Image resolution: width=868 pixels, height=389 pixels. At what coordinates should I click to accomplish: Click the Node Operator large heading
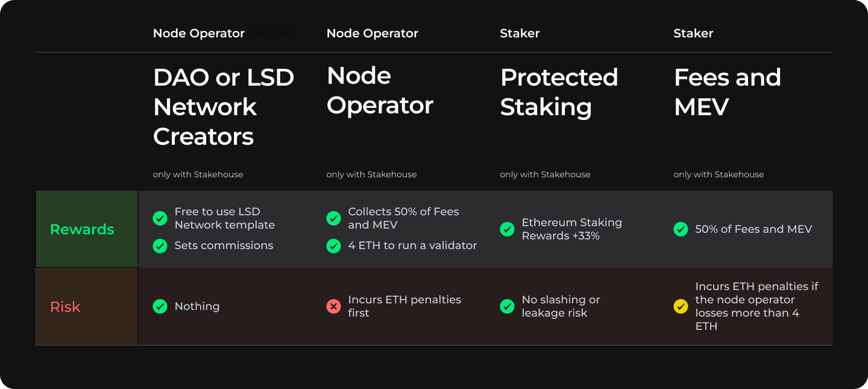tap(380, 90)
